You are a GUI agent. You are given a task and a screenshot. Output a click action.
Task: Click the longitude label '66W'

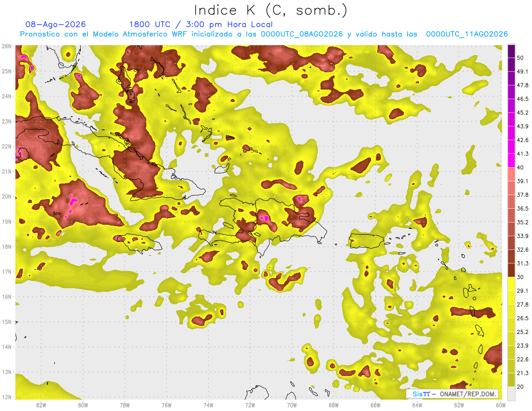(375, 405)
